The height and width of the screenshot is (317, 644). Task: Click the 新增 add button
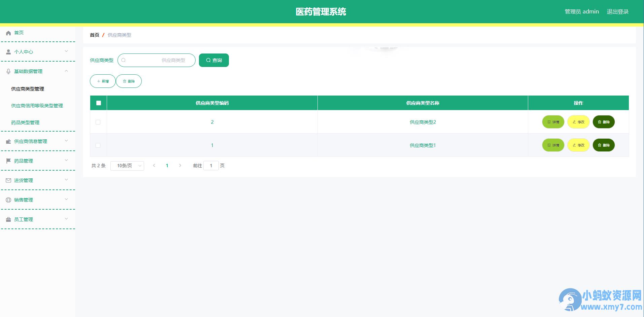pos(103,81)
